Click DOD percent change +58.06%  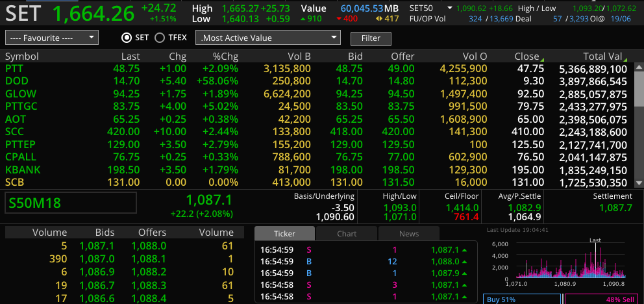point(217,81)
